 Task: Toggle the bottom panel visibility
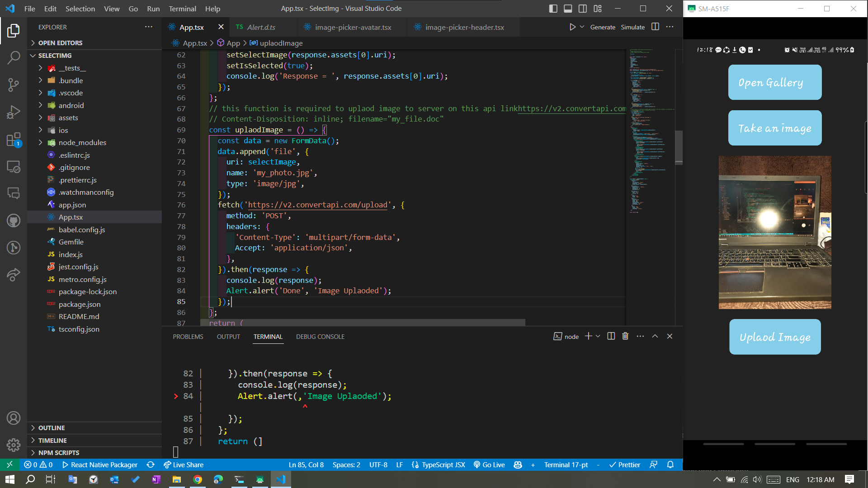pyautogui.click(x=567, y=8)
